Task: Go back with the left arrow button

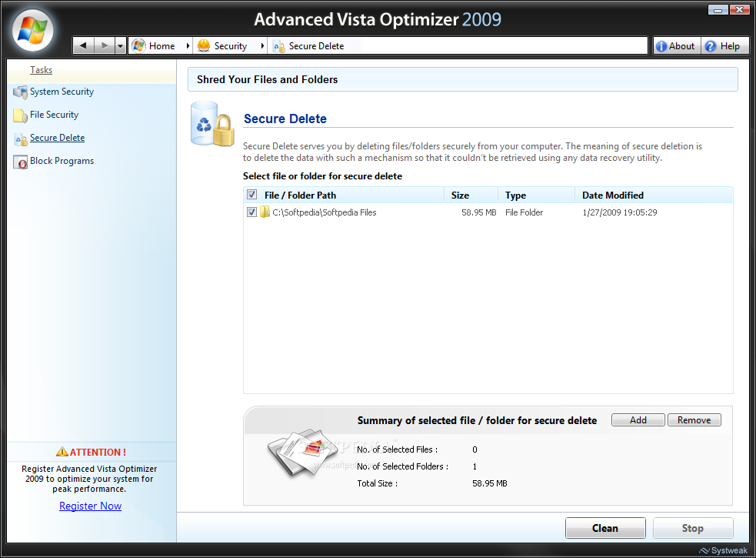Action: [83, 46]
